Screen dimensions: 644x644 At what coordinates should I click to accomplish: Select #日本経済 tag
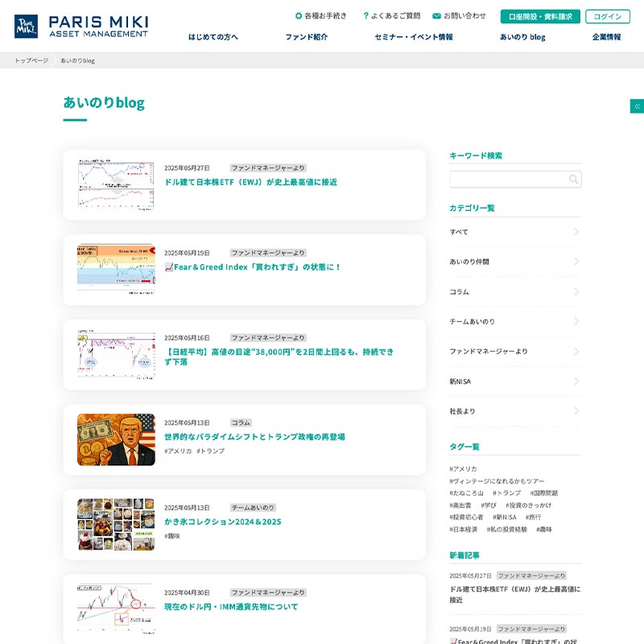tap(464, 530)
